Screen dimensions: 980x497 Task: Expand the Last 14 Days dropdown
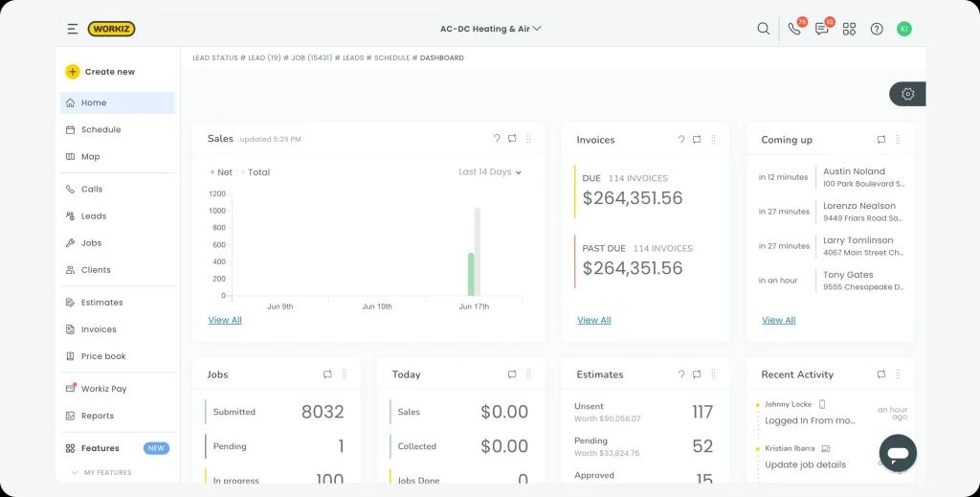(490, 172)
